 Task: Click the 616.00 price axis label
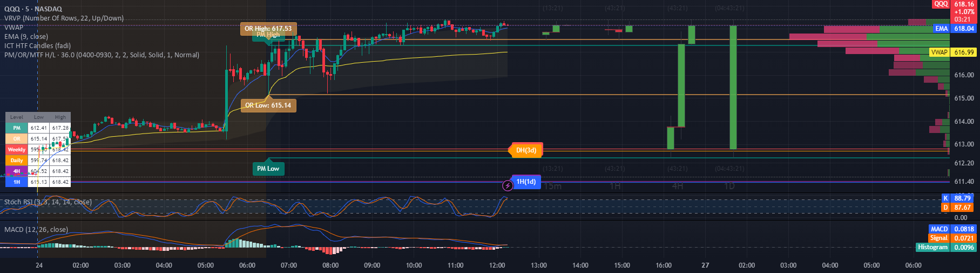(964, 75)
